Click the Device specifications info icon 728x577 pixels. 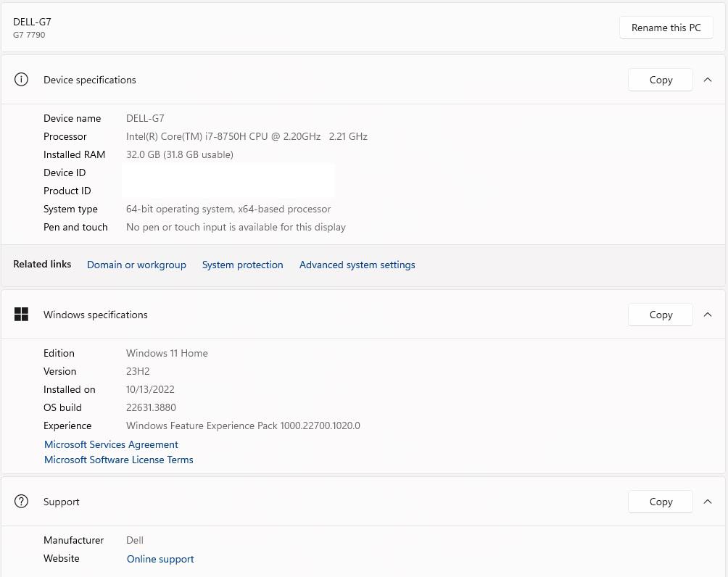pyautogui.click(x=21, y=80)
